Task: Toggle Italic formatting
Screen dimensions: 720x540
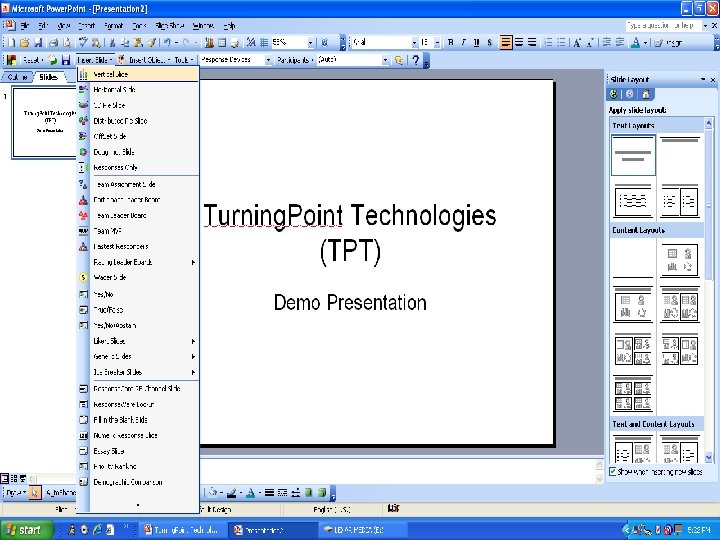Action: pos(464,43)
